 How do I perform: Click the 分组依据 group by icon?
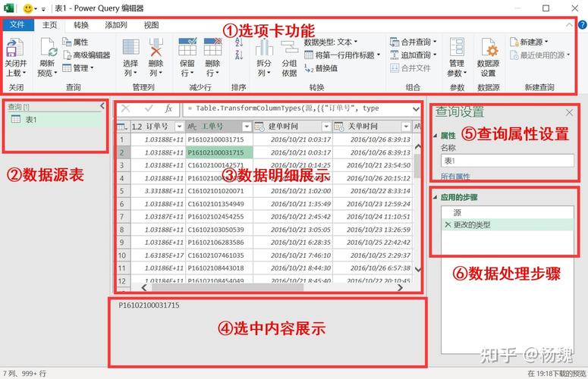[x=290, y=47]
